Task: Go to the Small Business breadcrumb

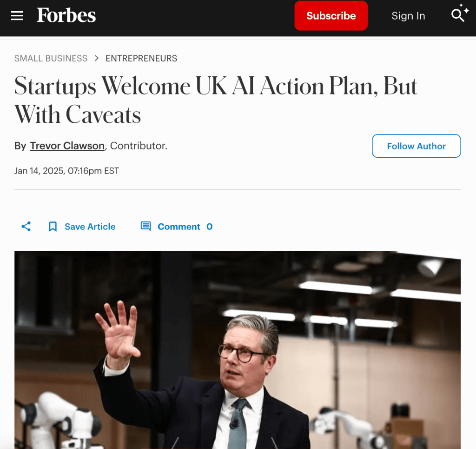Action: point(51,58)
